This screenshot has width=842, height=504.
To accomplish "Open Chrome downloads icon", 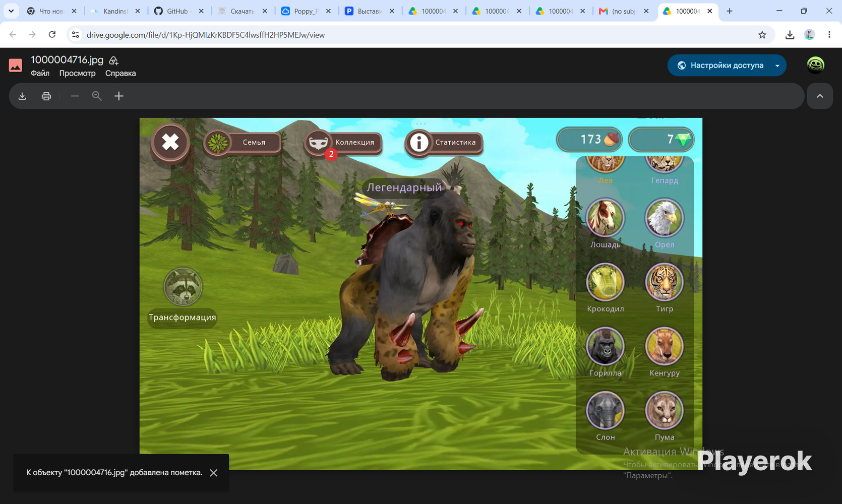I will (790, 35).
